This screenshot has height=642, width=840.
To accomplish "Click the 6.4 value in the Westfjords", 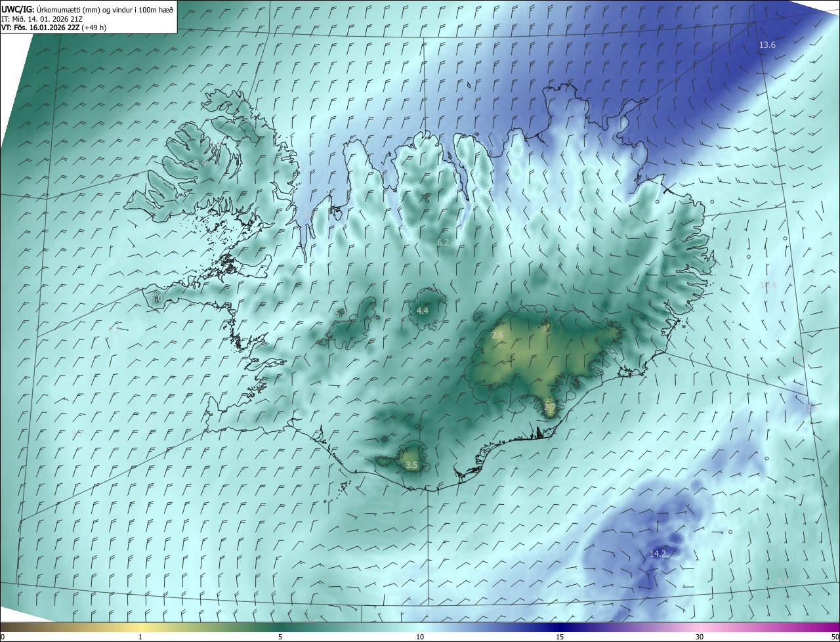I will [199, 162].
